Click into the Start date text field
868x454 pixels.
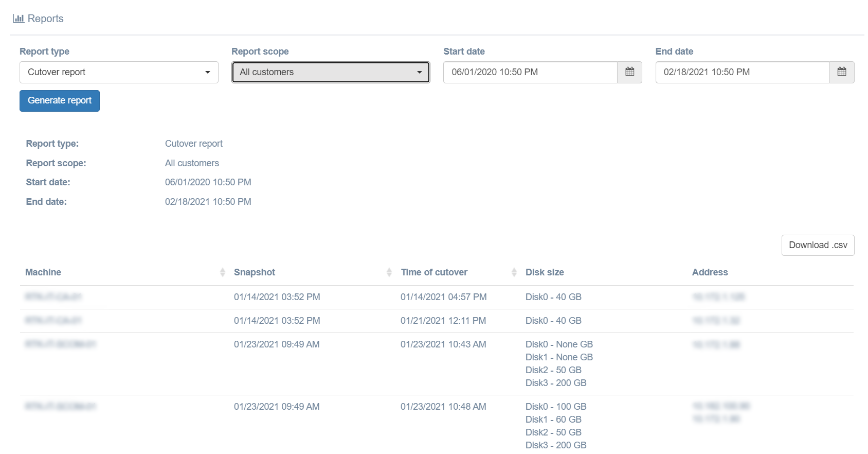point(530,72)
